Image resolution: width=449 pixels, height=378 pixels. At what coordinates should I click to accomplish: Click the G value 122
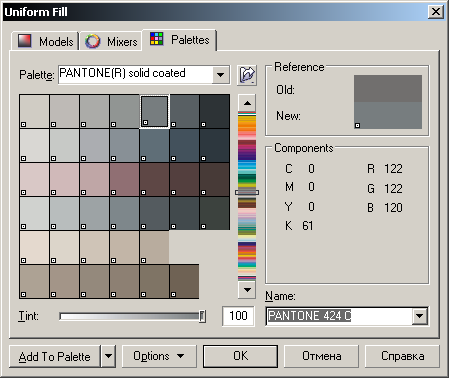tap(393, 189)
